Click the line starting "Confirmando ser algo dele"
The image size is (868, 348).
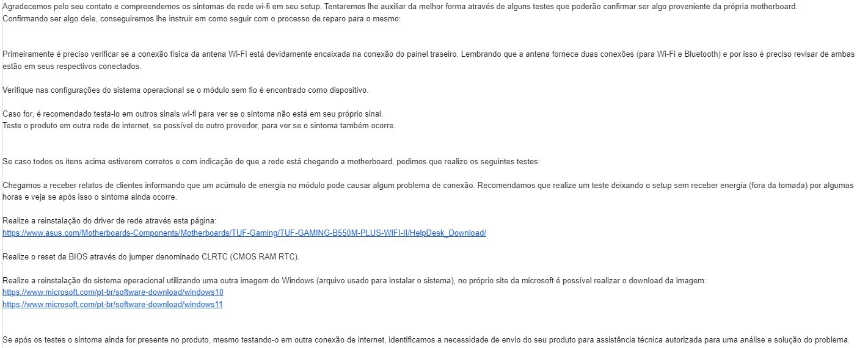[202, 18]
